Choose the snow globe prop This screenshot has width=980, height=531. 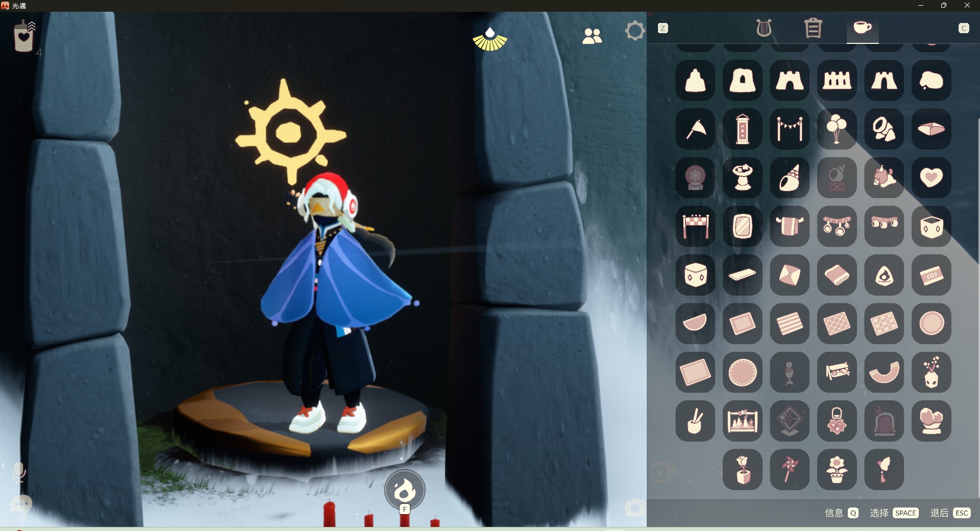[695, 177]
